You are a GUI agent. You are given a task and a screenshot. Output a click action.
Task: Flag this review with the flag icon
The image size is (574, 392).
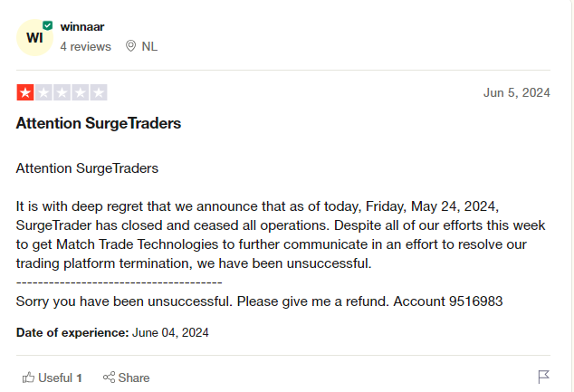coord(543,377)
